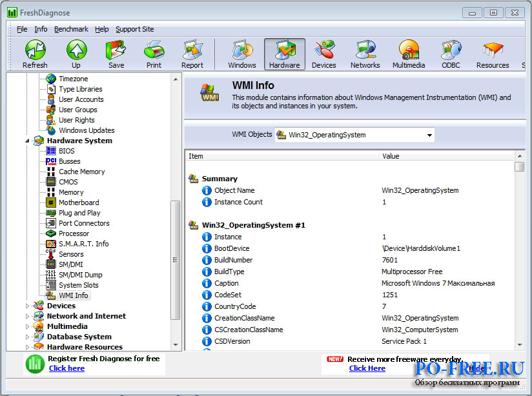532x396 pixels.
Task: Click details list scroll down arrow
Action: (520, 345)
